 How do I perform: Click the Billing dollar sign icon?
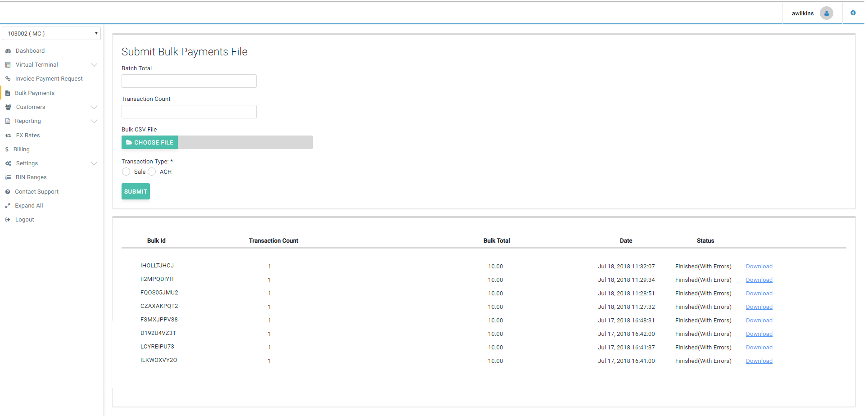click(7, 149)
